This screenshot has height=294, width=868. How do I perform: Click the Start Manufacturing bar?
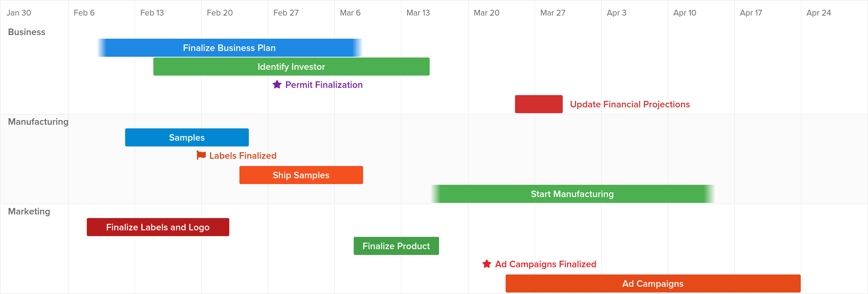tap(573, 194)
